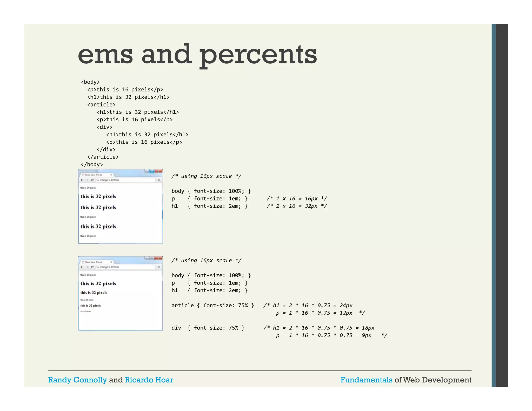Click "of Web Development" in the footer
The height and width of the screenshot is (411, 532).
433,380
